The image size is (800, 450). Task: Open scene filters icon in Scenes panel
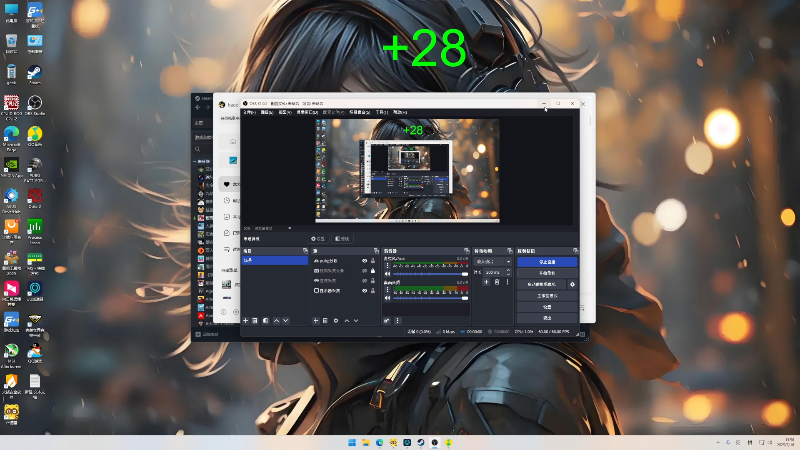(x=265, y=320)
